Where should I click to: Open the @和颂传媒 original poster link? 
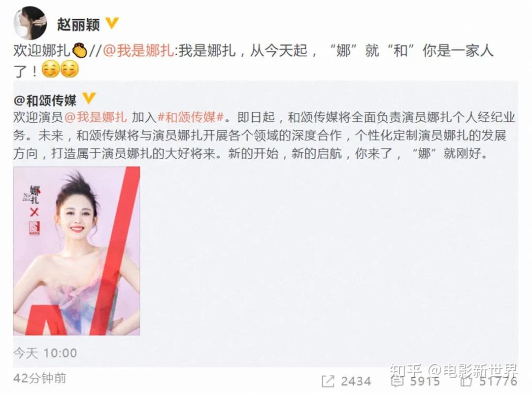[x=45, y=100]
